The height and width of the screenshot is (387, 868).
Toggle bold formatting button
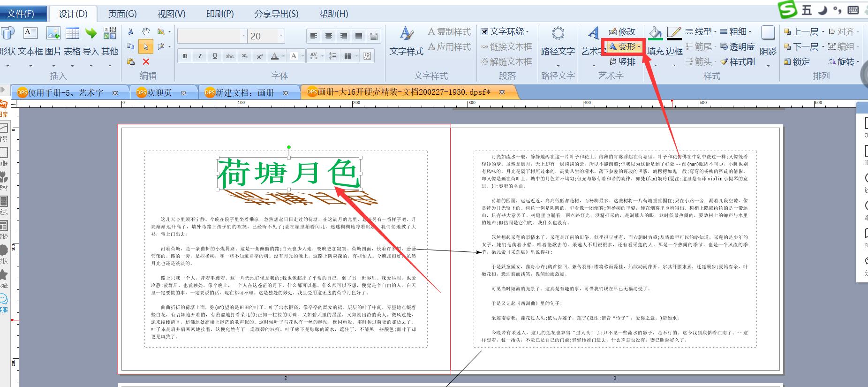tap(185, 56)
